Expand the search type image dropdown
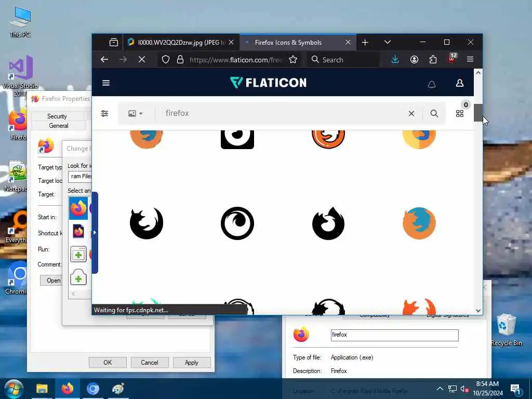Viewport: 532px width, 399px height. tap(136, 113)
